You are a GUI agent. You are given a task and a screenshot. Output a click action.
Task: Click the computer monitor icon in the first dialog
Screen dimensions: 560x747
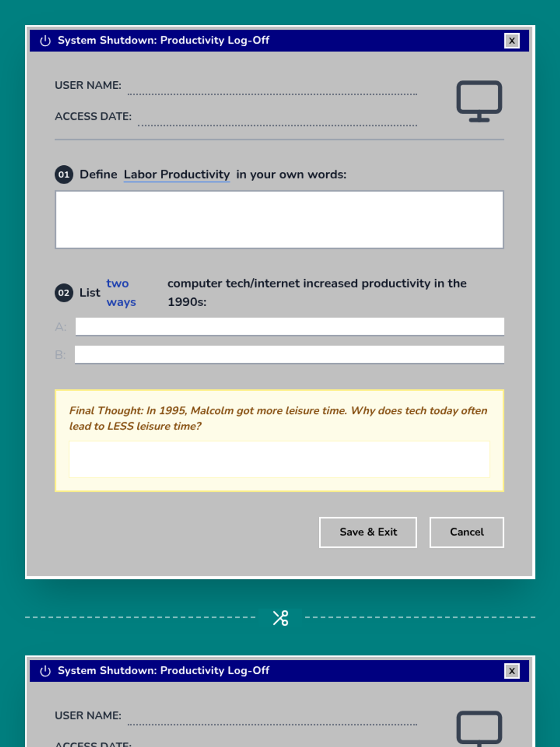pyautogui.click(x=479, y=101)
